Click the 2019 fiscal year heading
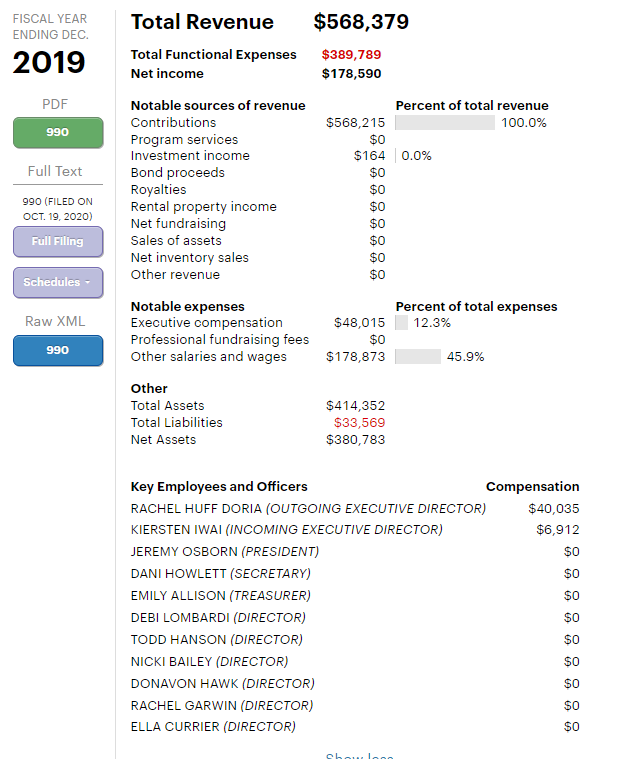 coord(49,63)
